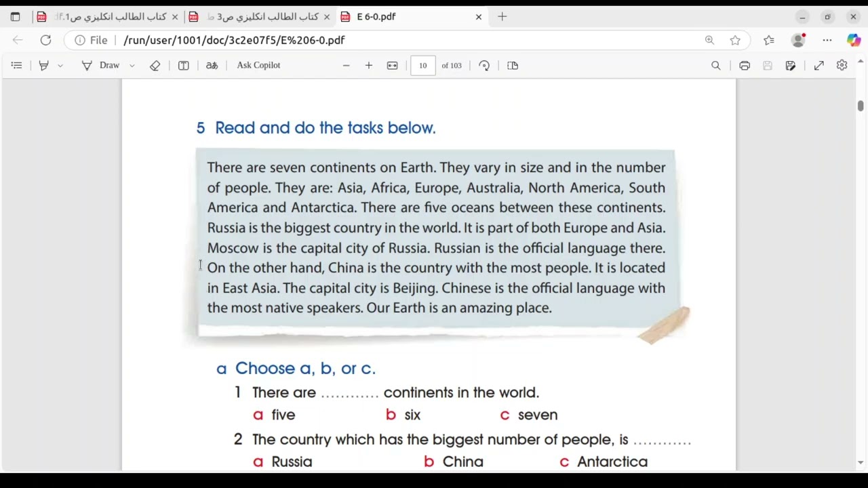868x488 pixels.
Task: Rotate the PDF page
Action: coord(484,65)
